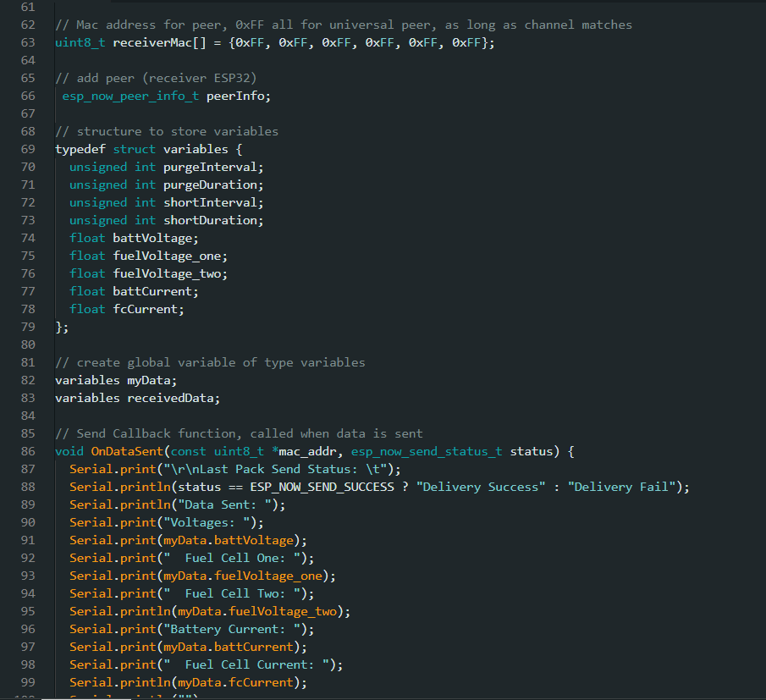The height and width of the screenshot is (700, 766).
Task: Click myData.fuelVoltage_one on line 93
Action: pos(243,576)
